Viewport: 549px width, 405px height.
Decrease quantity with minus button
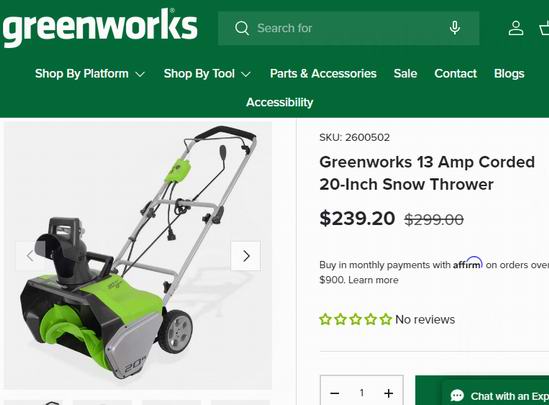click(335, 393)
